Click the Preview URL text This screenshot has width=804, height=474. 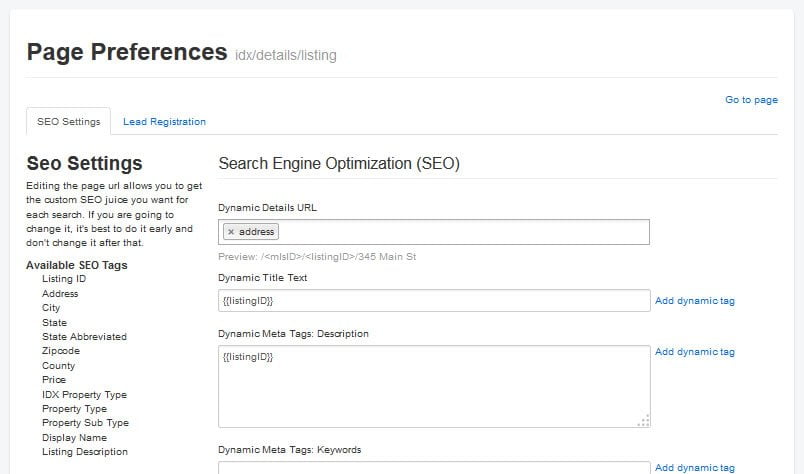tap(317, 256)
